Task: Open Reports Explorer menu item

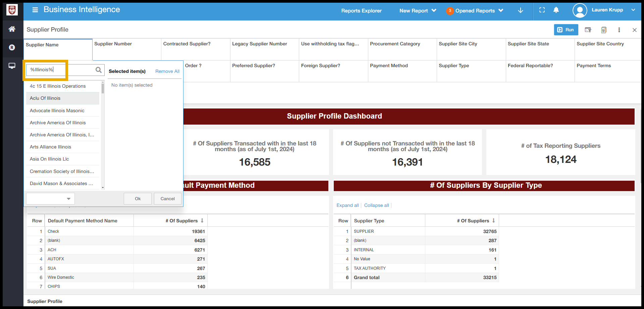Action: tap(361, 11)
